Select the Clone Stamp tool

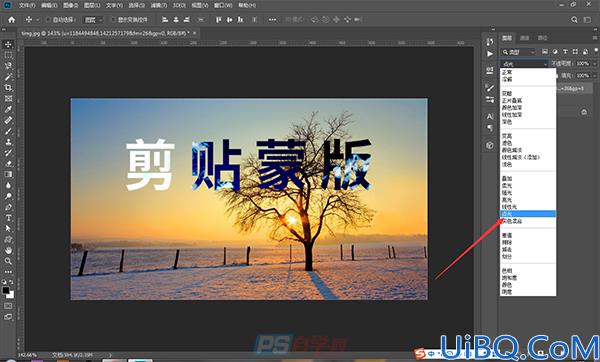8,142
